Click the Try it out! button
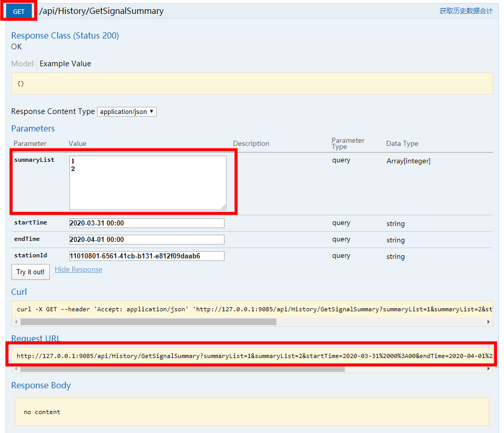 click(30, 272)
